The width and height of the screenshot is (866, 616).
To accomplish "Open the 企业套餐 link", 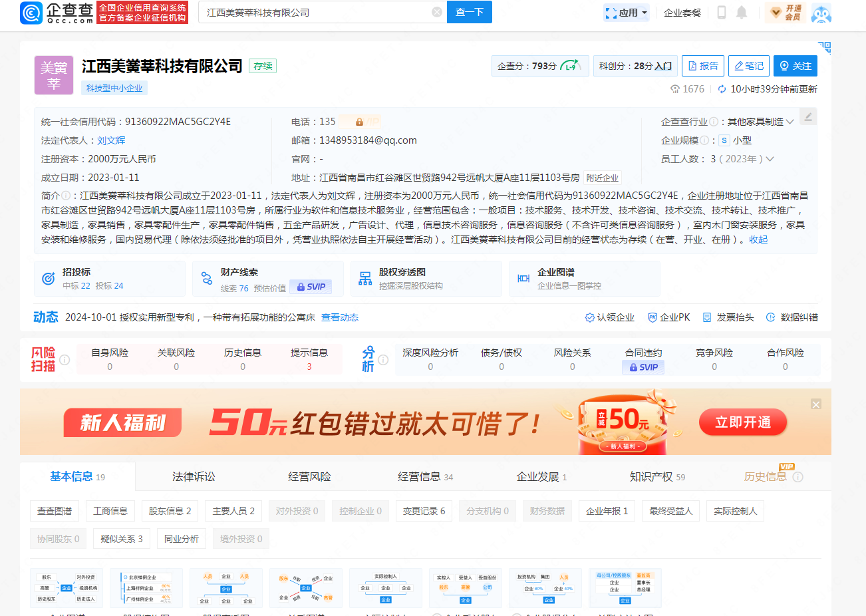I will 682,13.
